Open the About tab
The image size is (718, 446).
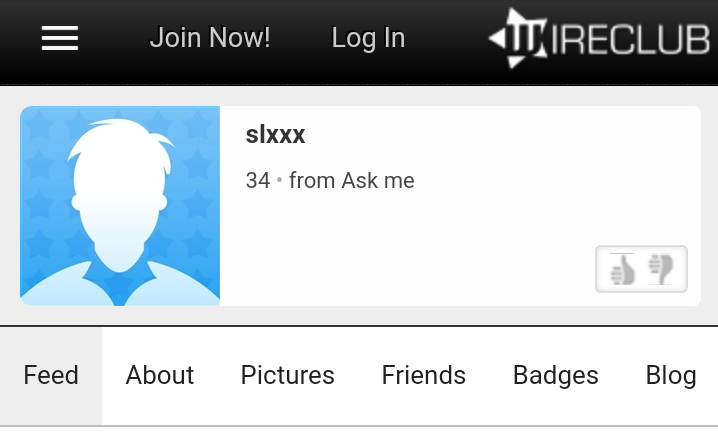click(x=160, y=375)
